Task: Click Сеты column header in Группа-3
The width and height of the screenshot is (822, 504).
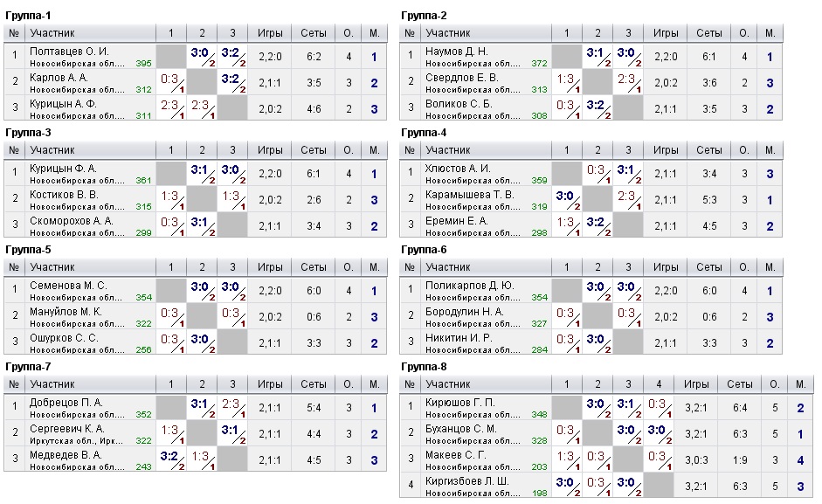Action: [314, 150]
